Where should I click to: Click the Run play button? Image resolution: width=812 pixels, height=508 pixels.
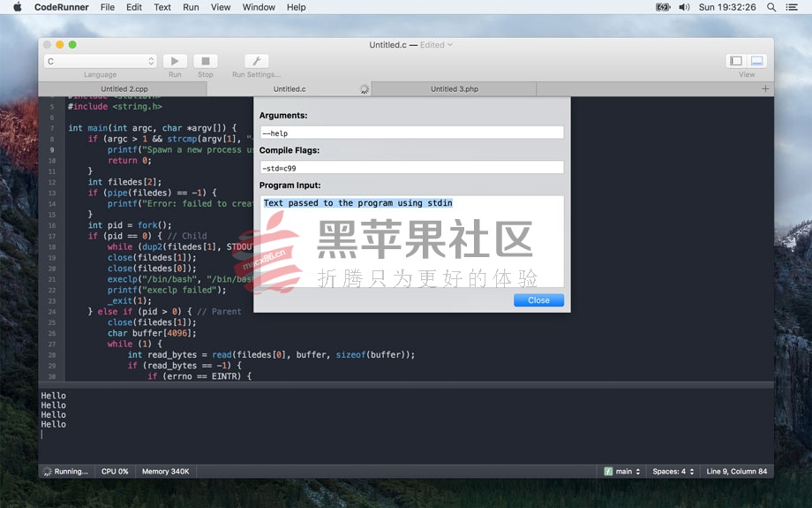(175, 61)
